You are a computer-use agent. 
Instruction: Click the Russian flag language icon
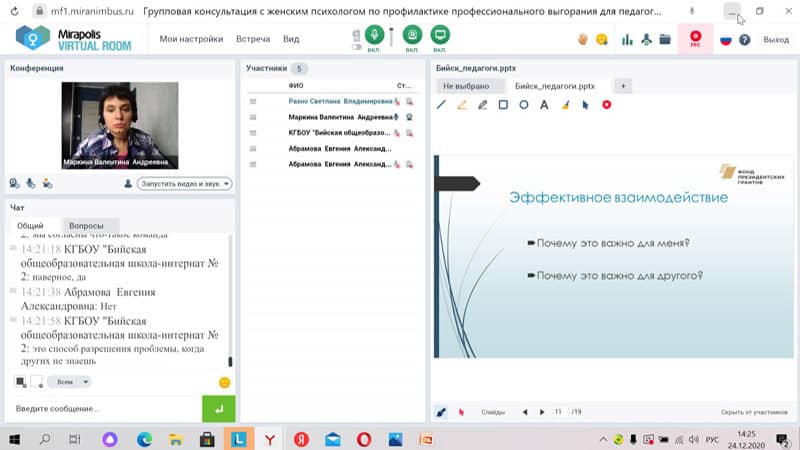point(726,40)
